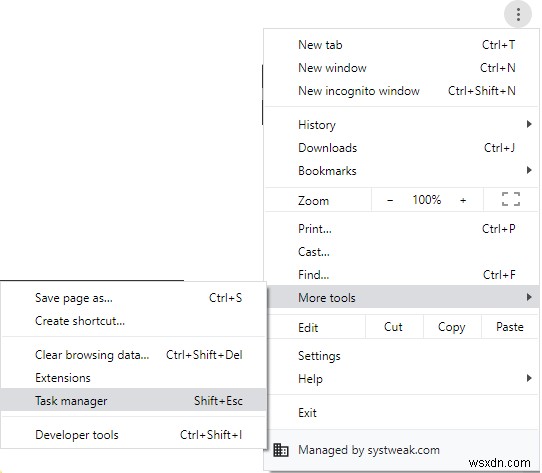This screenshot has height=473, width=542.
Task: Open Extensions from the submenu
Action: [x=133, y=378]
